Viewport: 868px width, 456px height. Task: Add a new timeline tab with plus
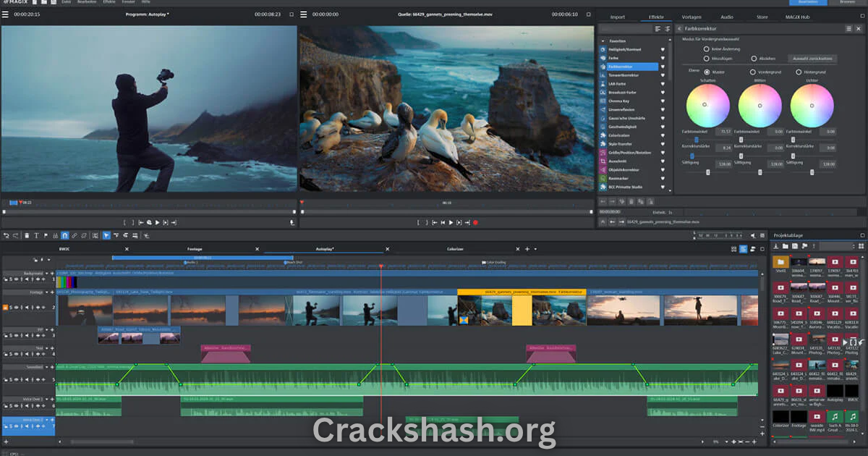pyautogui.click(x=527, y=249)
